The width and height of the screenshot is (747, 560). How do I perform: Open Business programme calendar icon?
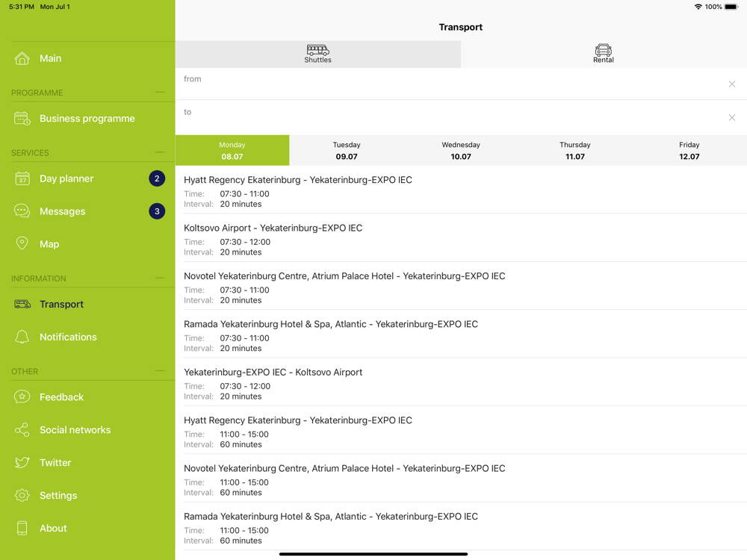pos(22,119)
